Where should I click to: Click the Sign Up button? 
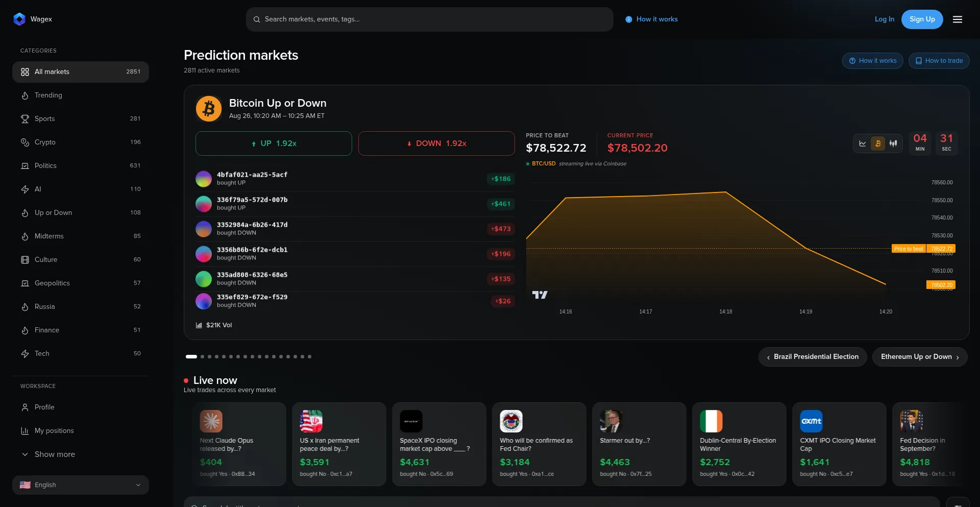(922, 19)
